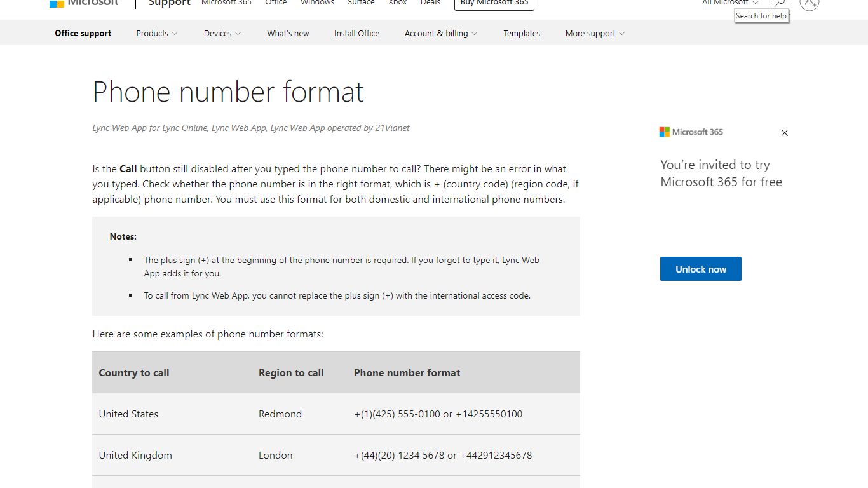Click the Unlock now button
Viewport: 868px width, 488px height.
(x=701, y=269)
